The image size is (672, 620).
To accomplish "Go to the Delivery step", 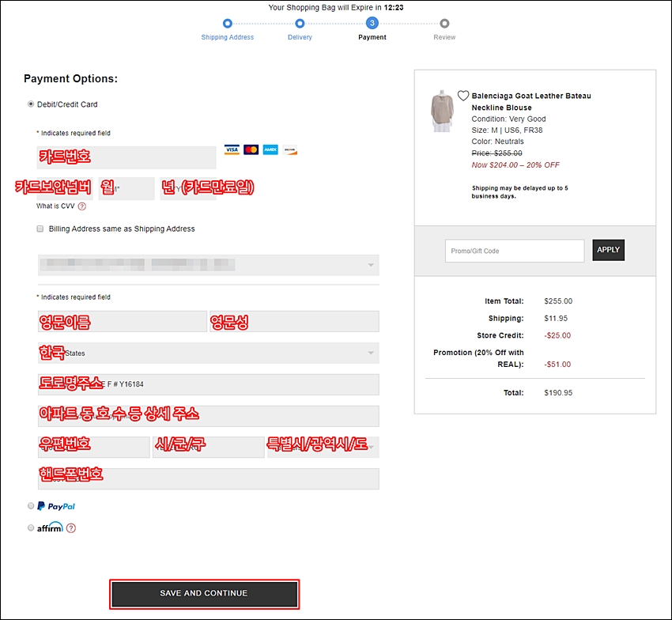I will point(300,37).
